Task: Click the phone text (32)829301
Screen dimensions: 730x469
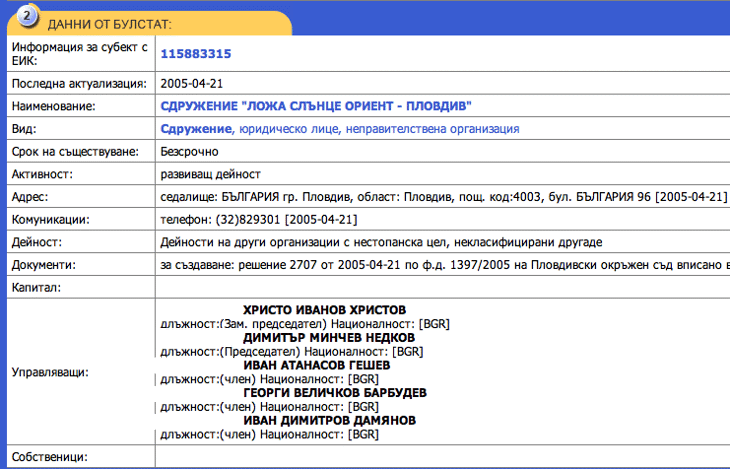Action: click(x=248, y=220)
